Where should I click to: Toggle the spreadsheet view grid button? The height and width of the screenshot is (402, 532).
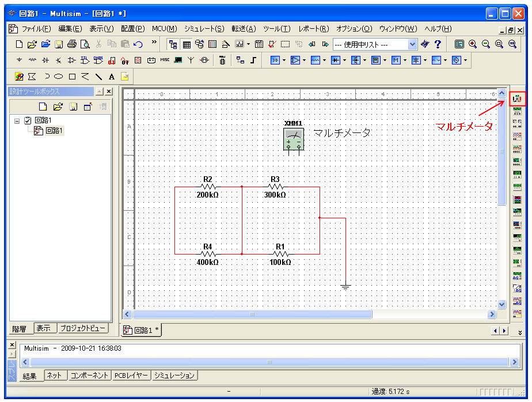pyautogui.click(x=187, y=44)
